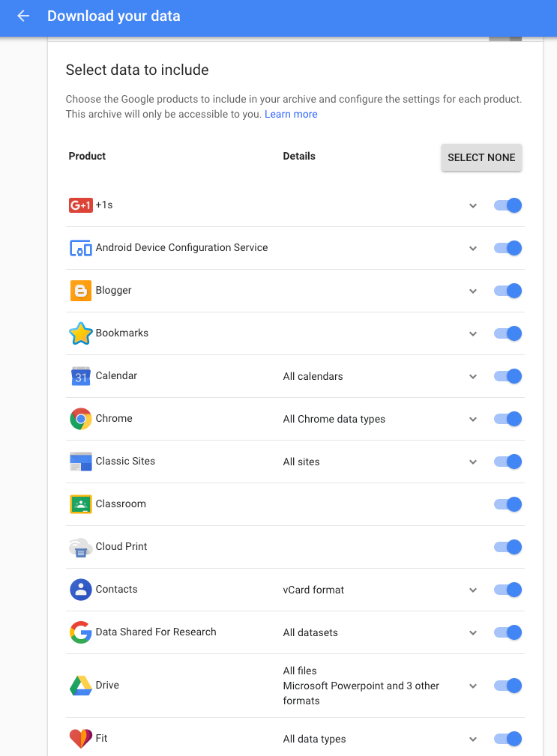Disable the Classroom toggle
Image resolution: width=557 pixels, height=756 pixels.
click(x=508, y=504)
